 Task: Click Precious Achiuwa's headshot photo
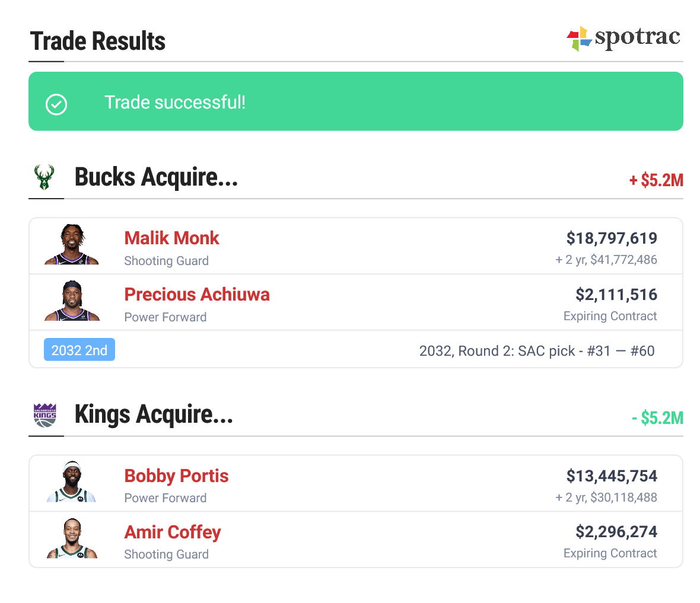(x=72, y=301)
